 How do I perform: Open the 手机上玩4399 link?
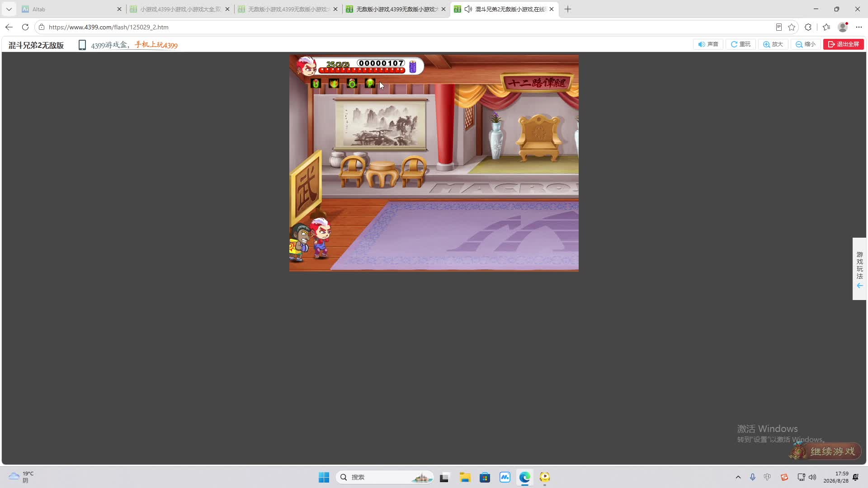point(156,45)
